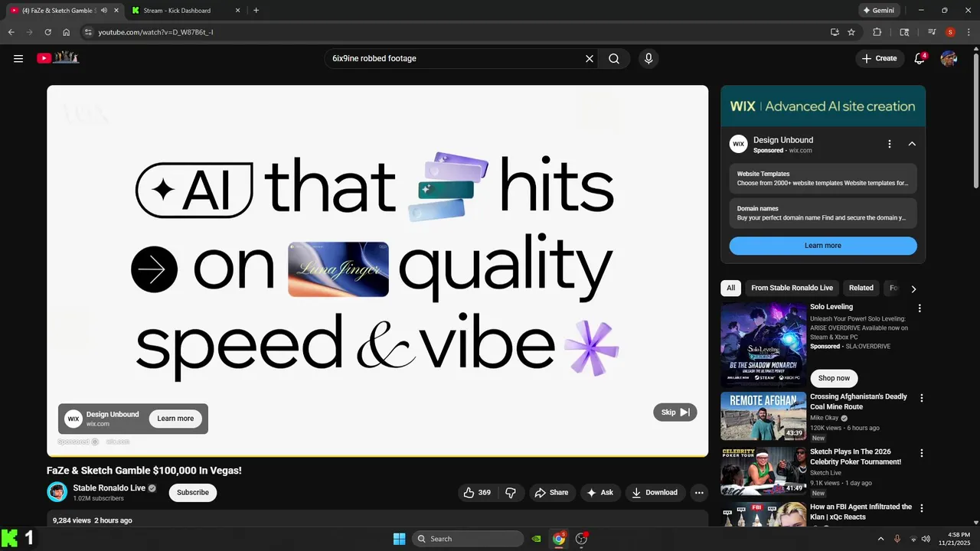Subscribe to Stable Ronaldo Live

pyautogui.click(x=193, y=493)
